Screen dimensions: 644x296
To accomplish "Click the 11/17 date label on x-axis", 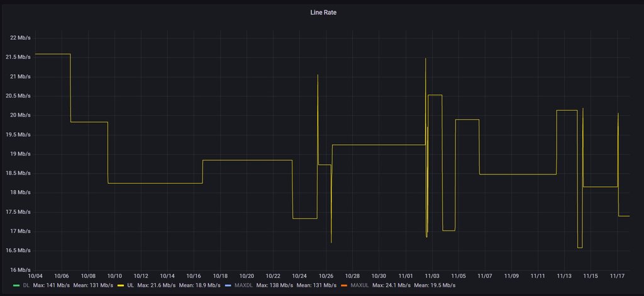I will (617, 276).
